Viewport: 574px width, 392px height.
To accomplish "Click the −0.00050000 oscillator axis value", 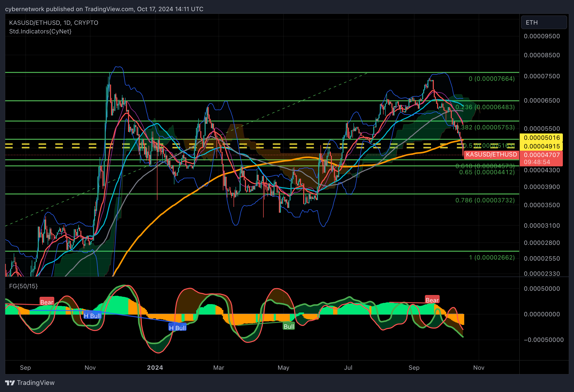I will pos(544,340).
